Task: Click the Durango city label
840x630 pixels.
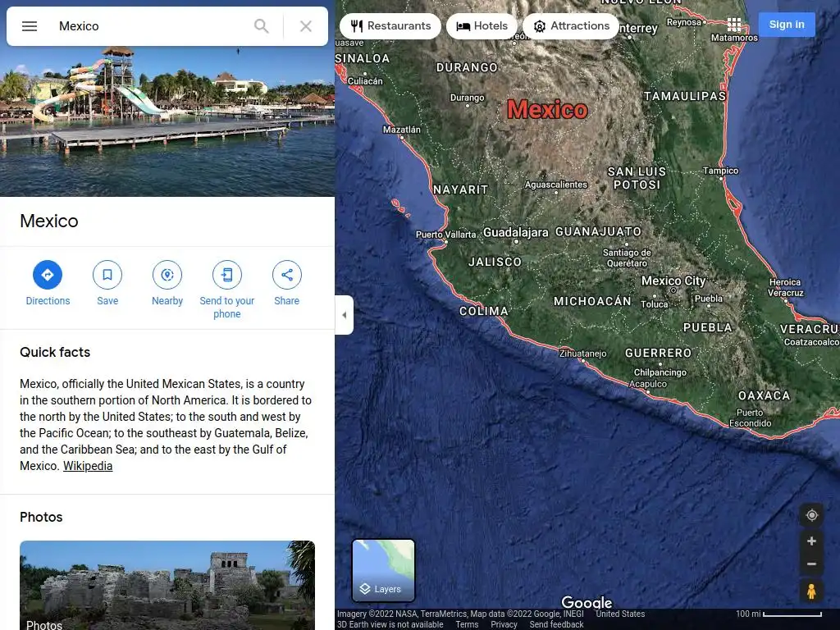Action: click(467, 98)
